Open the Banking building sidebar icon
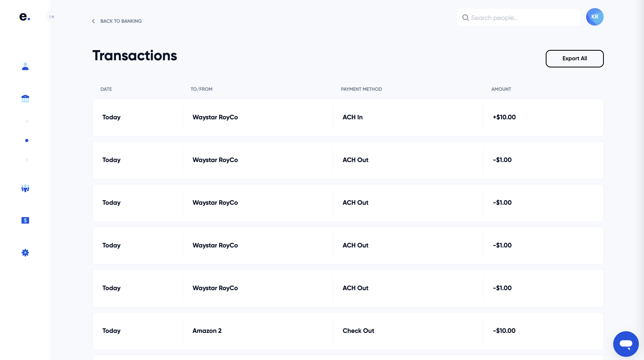This screenshot has width=644, height=360. click(25, 98)
